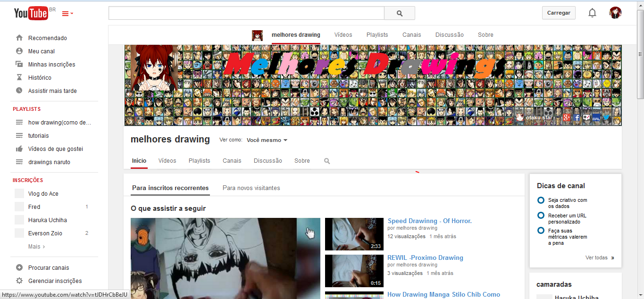This screenshot has width=644, height=299.
Task: Select the lower Playlists channel tab
Action: tap(200, 161)
